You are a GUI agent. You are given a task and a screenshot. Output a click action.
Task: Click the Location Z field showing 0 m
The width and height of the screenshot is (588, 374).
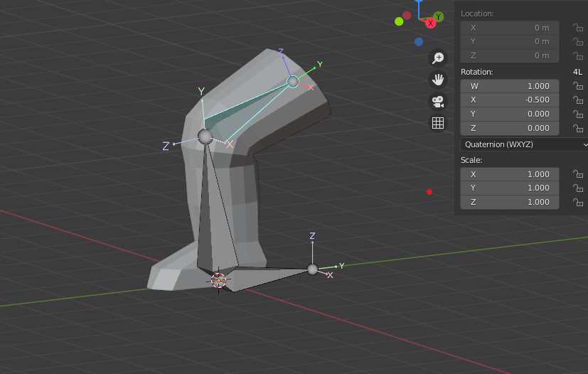pyautogui.click(x=510, y=56)
